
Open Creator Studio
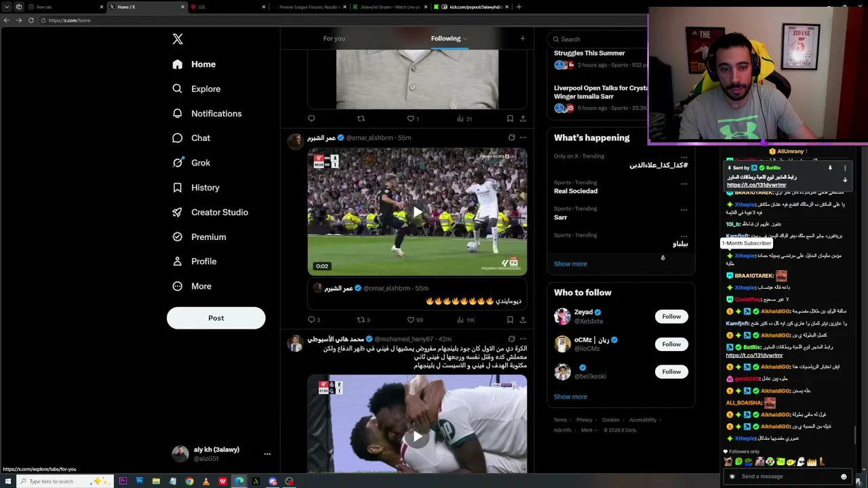210,212
